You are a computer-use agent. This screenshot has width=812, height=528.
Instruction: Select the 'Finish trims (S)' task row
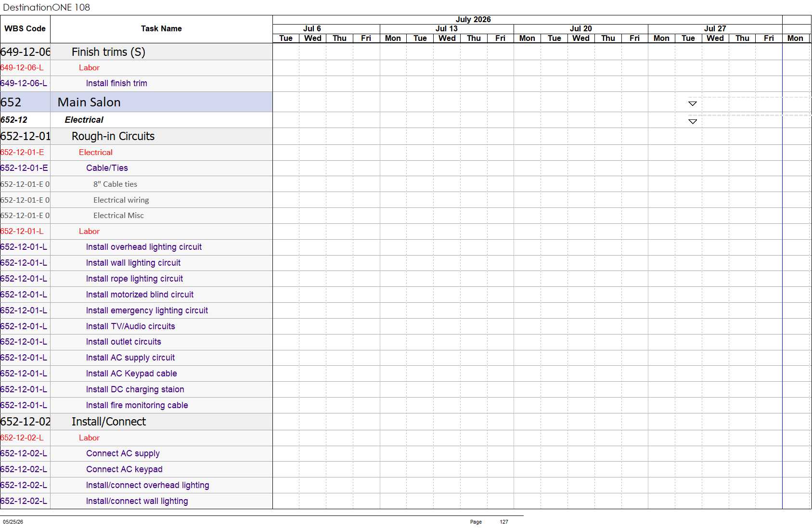136,52
